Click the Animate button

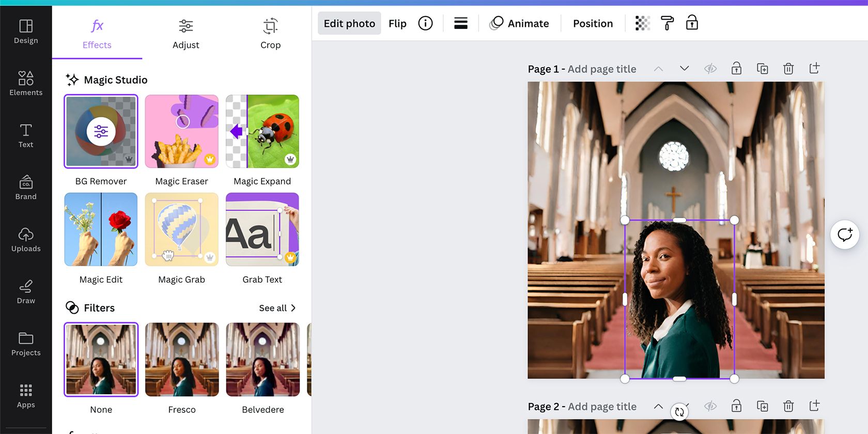(519, 23)
